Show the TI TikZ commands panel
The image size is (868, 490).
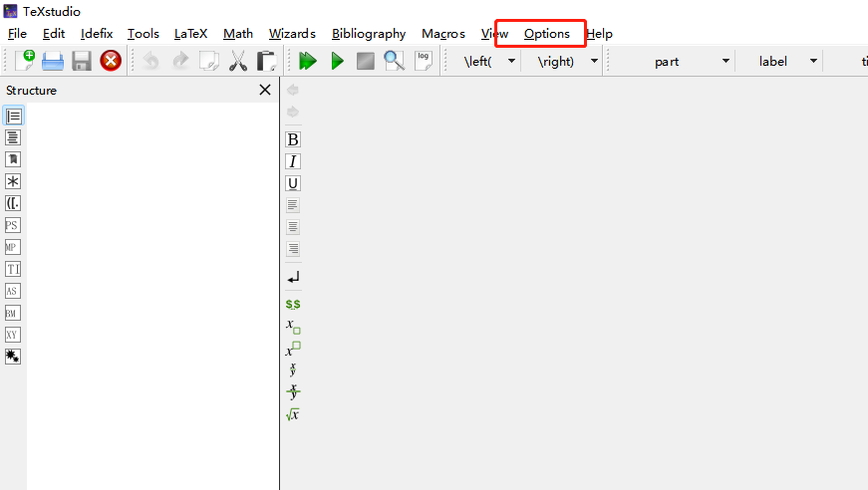13,269
